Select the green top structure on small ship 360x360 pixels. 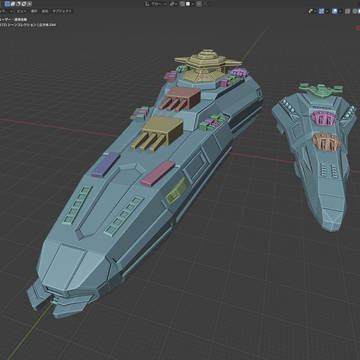point(321,89)
